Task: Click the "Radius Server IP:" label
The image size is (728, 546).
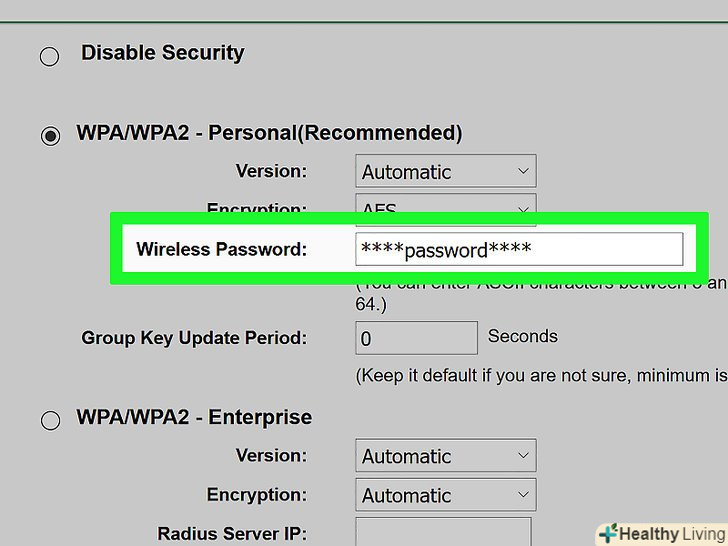Action: (x=232, y=534)
